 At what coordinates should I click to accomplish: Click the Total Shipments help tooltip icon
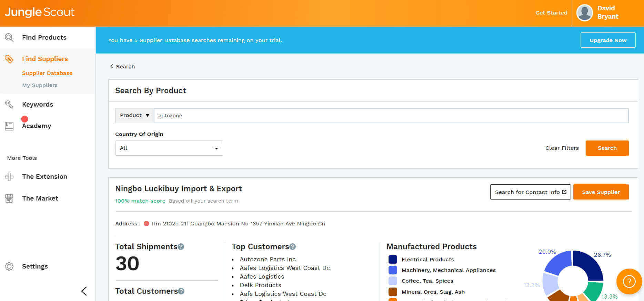coord(181,247)
